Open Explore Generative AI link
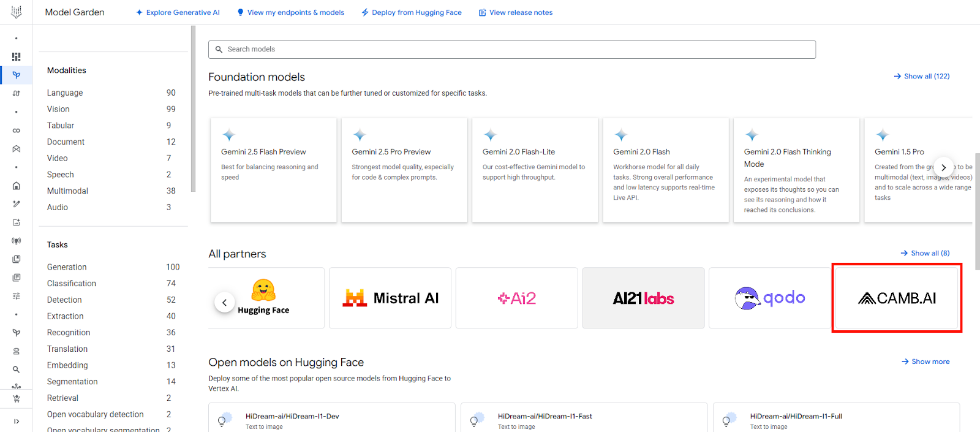 [x=178, y=12]
